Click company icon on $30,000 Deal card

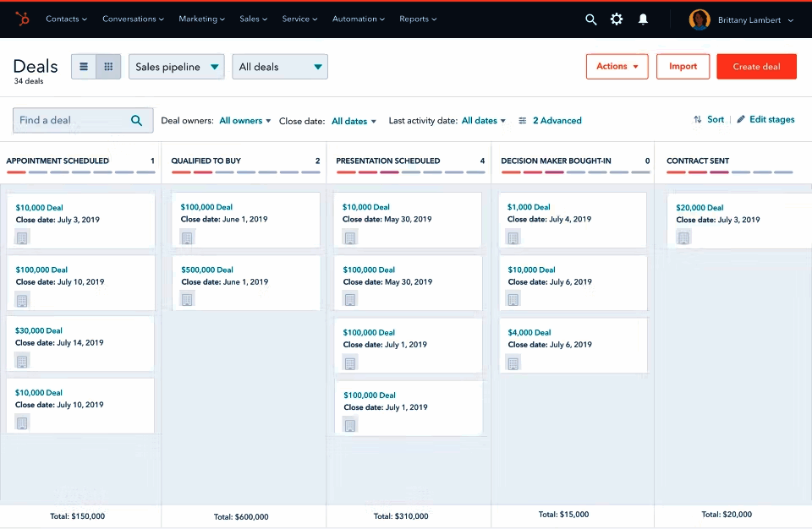tap(22, 361)
